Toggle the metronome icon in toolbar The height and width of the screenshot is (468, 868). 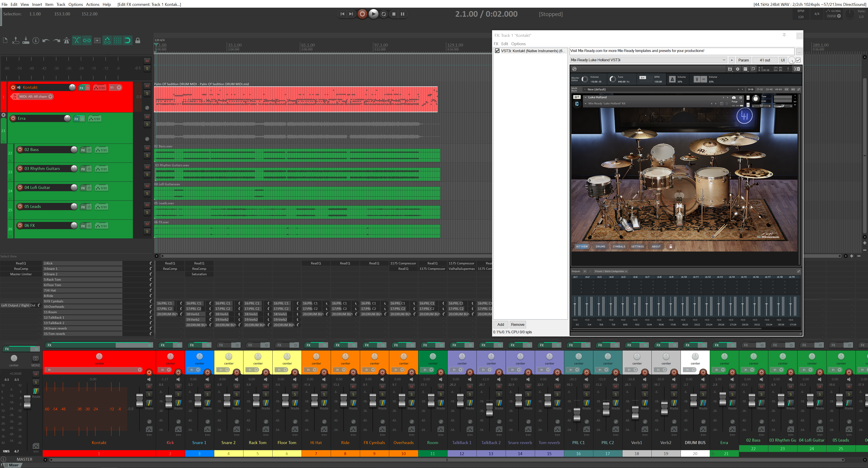[x=66, y=41]
